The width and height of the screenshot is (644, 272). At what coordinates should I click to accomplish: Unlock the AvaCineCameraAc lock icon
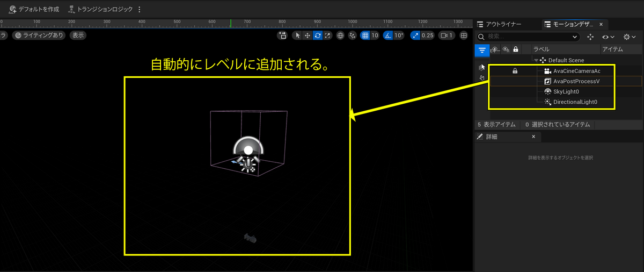click(515, 71)
